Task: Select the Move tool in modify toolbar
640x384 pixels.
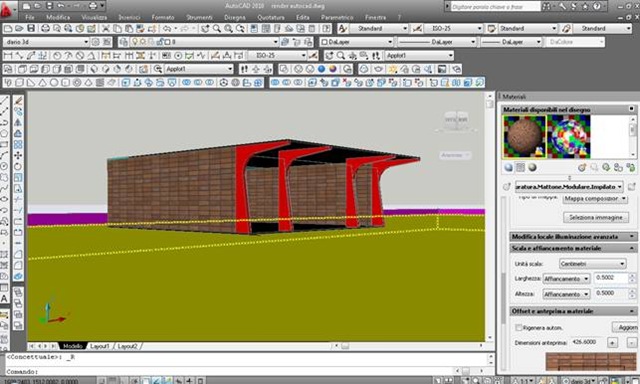Action: coord(18,155)
